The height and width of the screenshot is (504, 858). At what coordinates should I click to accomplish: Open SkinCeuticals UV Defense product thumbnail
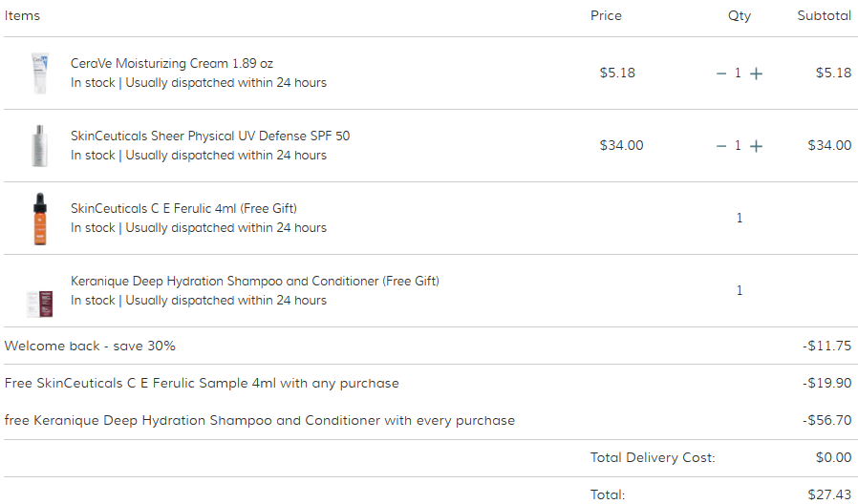pyautogui.click(x=38, y=146)
